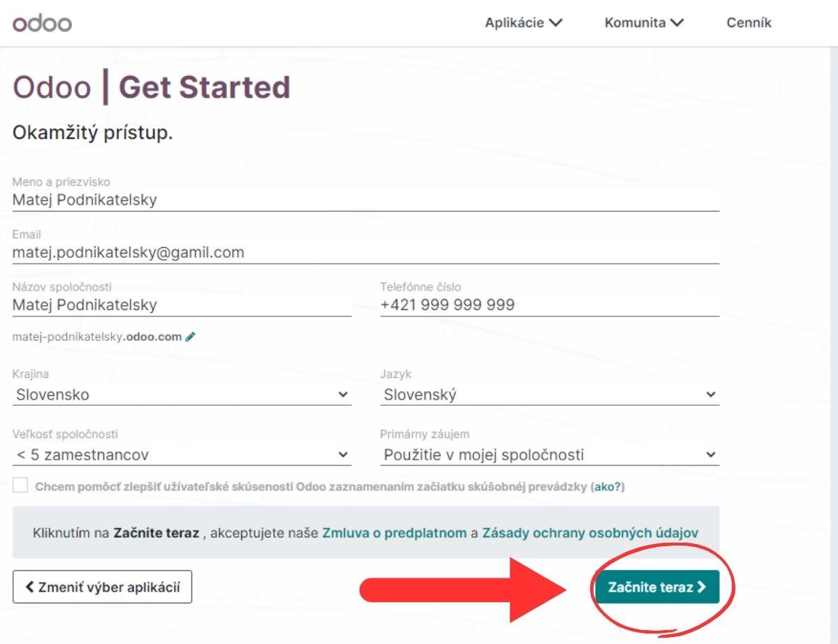The width and height of the screenshot is (838, 644).
Task: Expand the Veľkosť spoločnosti dropdown
Action: coord(182,455)
